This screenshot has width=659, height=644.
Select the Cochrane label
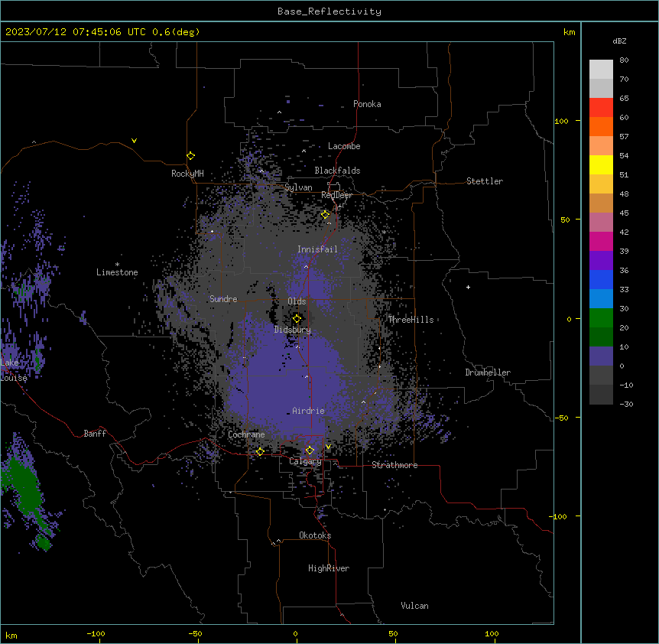click(246, 434)
